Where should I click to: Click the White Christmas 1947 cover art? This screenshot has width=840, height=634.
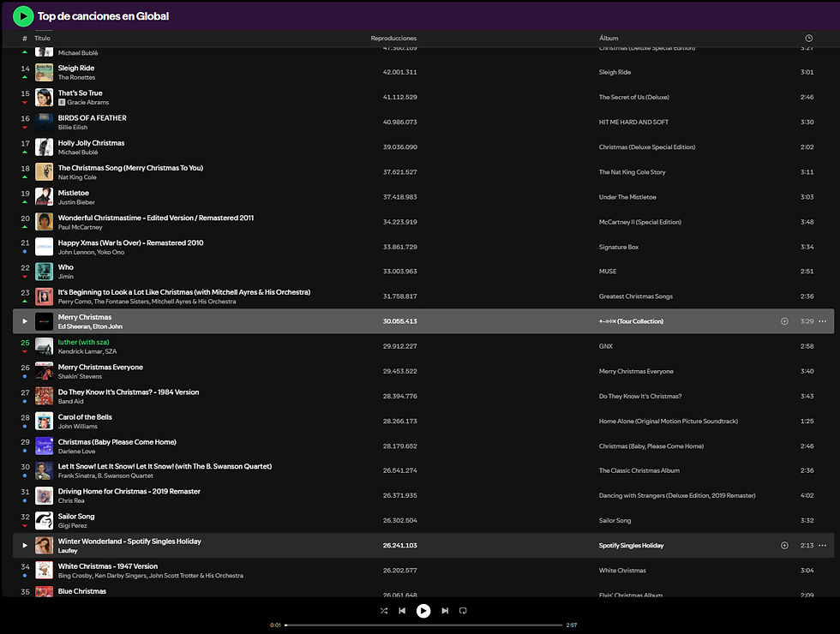pos(44,571)
